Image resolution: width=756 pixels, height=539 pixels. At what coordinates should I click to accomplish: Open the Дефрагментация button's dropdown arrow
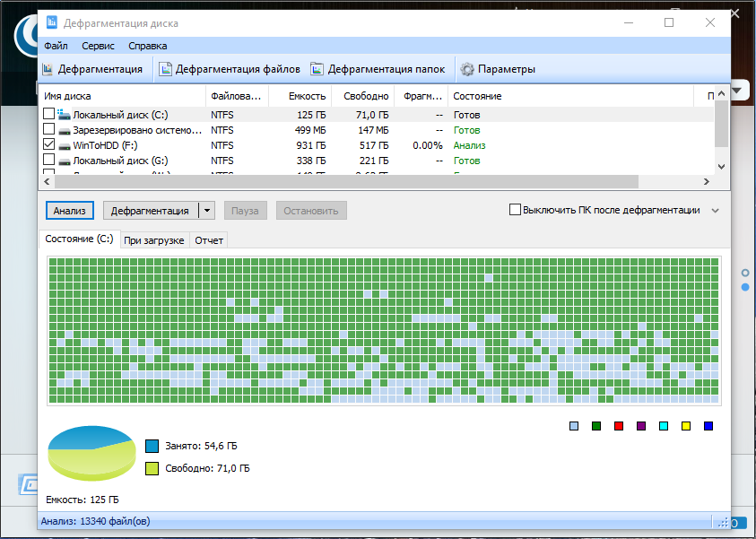coord(207,211)
